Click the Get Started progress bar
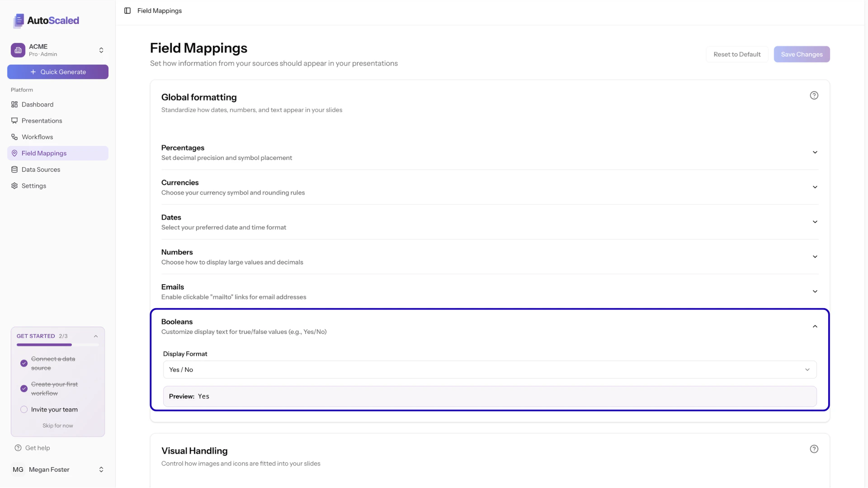 pos(57,345)
